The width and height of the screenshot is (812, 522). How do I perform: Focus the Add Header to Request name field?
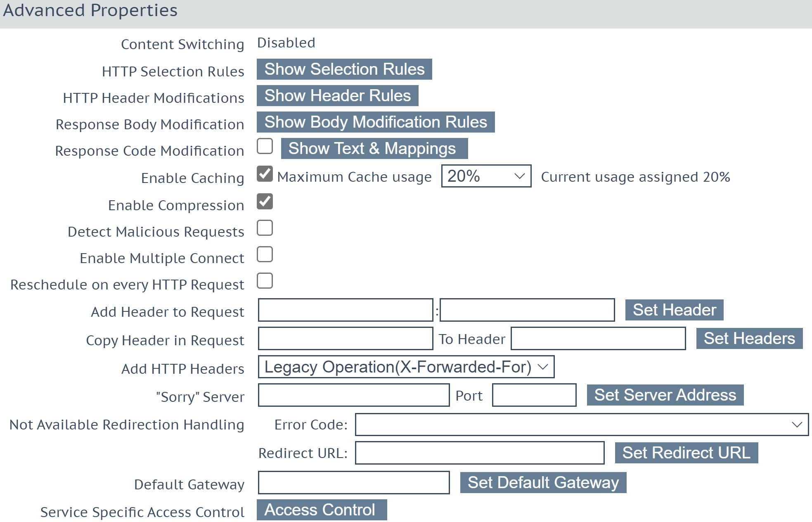(x=346, y=310)
